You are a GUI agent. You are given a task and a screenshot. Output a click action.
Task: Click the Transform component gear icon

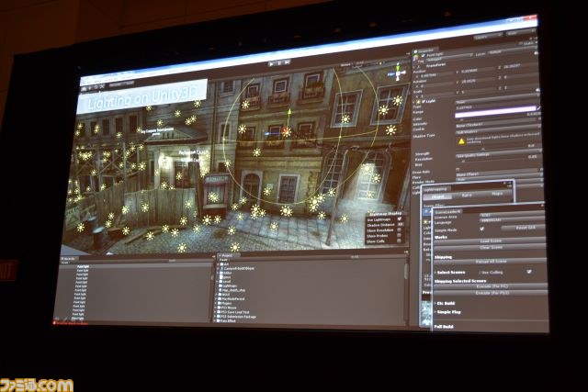[x=537, y=53]
